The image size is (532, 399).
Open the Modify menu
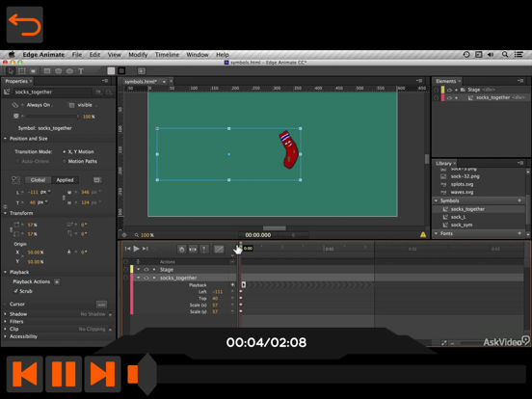[138, 55]
